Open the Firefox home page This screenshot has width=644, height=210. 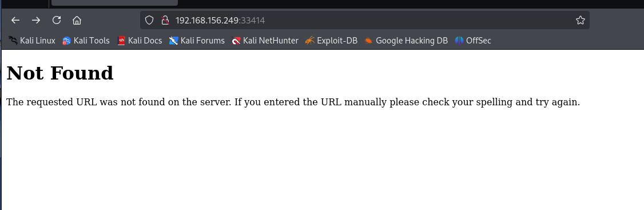(x=77, y=20)
